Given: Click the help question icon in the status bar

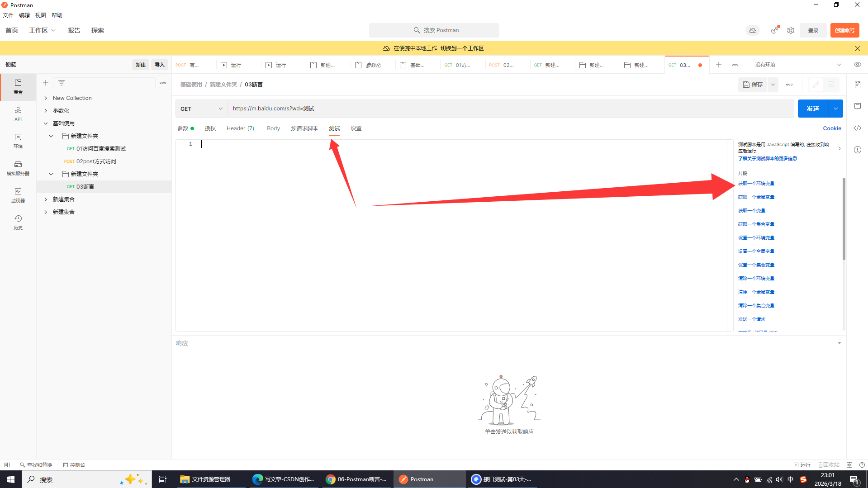Looking at the screenshot, I should tap(862, 465).
